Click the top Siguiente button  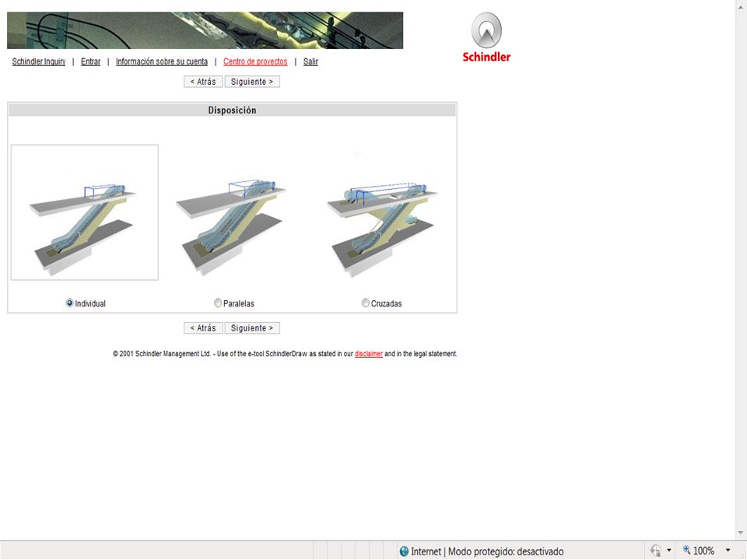point(252,82)
